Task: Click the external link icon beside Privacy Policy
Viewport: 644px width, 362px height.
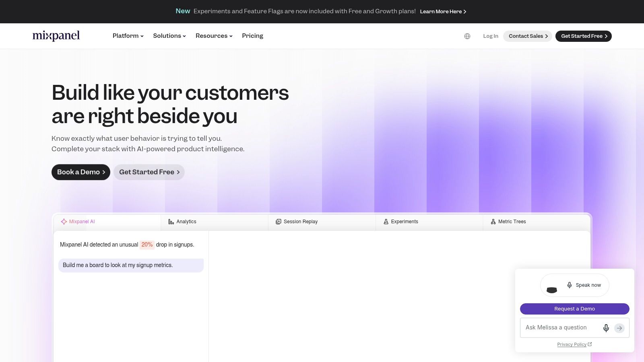Action: 590,344
